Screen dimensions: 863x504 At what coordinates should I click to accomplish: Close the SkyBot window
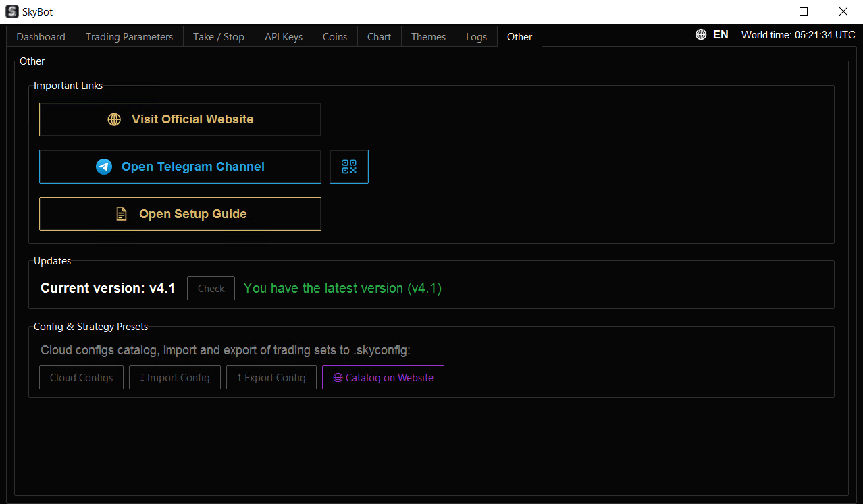(x=843, y=11)
